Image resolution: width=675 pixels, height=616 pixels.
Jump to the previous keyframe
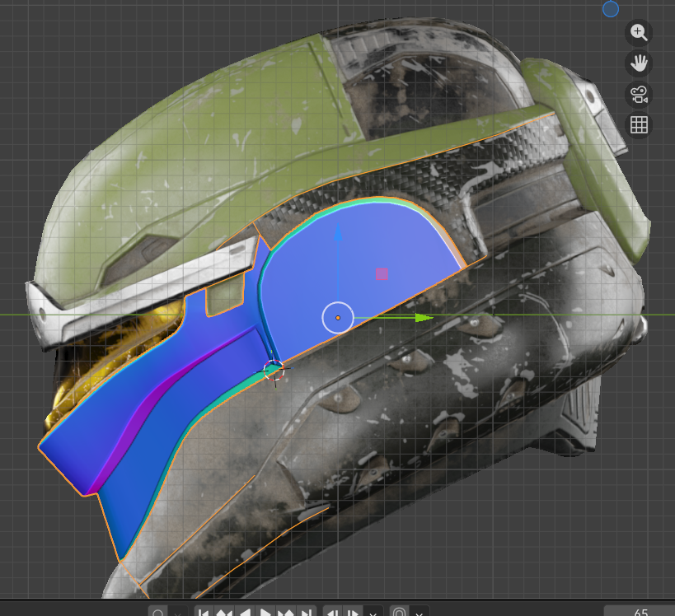point(225,612)
